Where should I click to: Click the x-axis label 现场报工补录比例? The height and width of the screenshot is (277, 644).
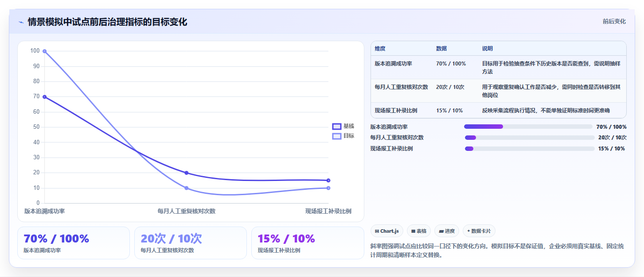pyautogui.click(x=328, y=212)
